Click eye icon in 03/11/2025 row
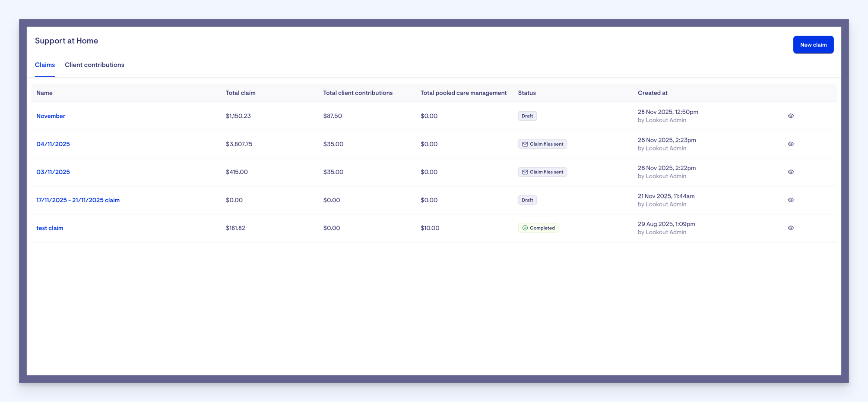 click(x=791, y=172)
